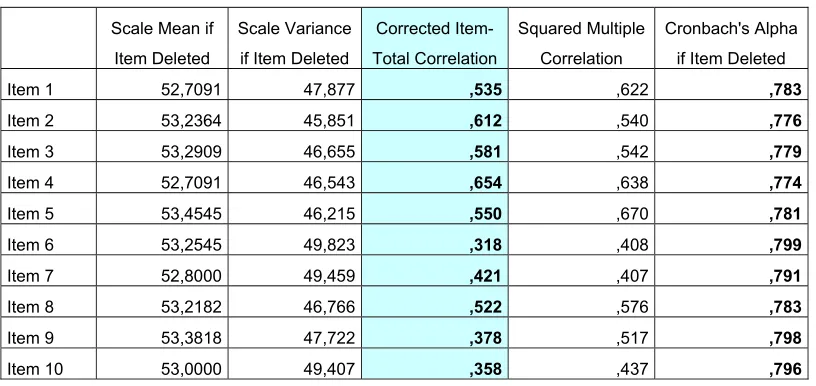Click Cronbach's Alpha if Item Deleted header
The height and width of the screenshot is (386, 816).
[731, 43]
